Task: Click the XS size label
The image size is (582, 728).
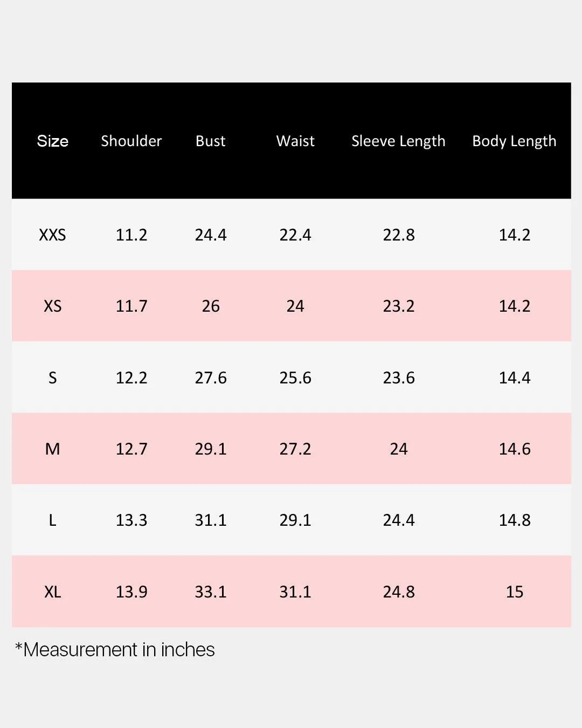Action: tap(52, 306)
